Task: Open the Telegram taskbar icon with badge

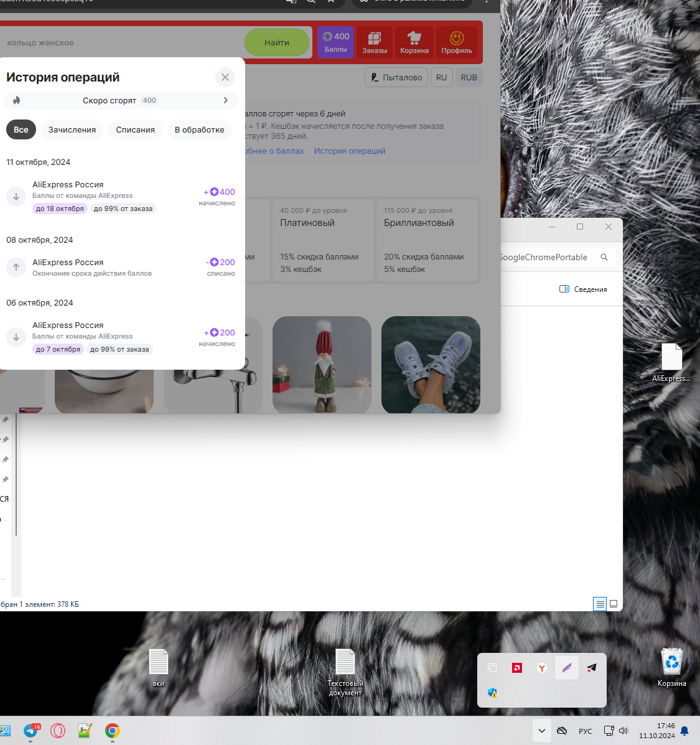Action: pos(31,731)
